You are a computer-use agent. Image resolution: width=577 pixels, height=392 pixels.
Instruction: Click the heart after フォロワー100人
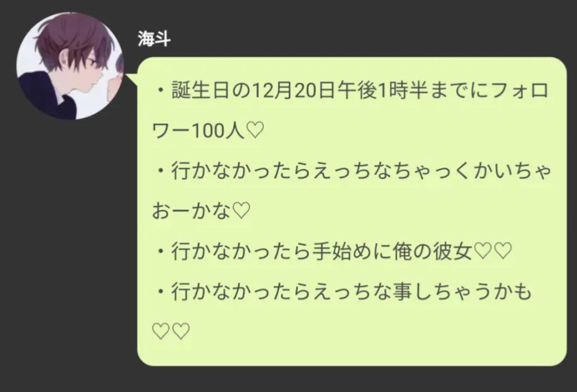pyautogui.click(x=255, y=130)
